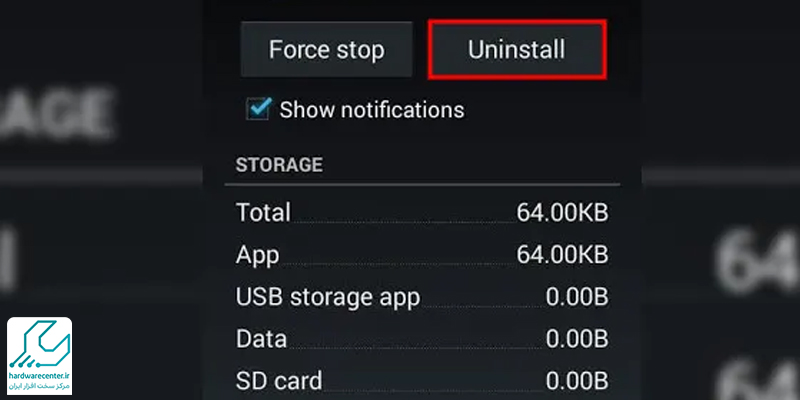Image resolution: width=800 pixels, height=400 pixels.
Task: Click the Show notifications label text
Action: (x=371, y=109)
